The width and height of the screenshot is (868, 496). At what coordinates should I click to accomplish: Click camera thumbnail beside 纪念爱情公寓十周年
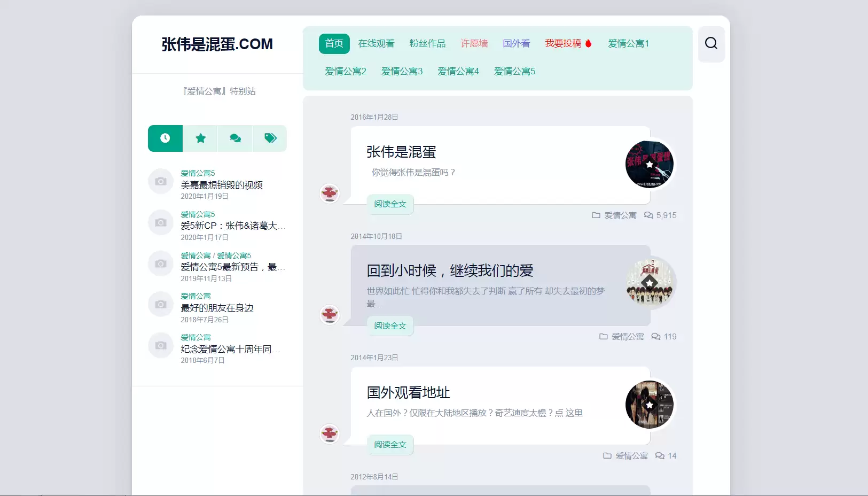click(161, 346)
